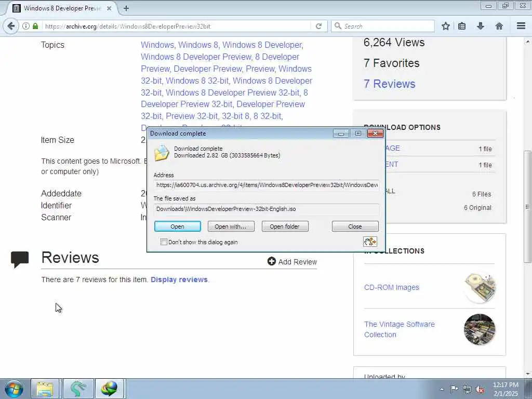Click the Windows 8 32-bit topic link
This screenshot has height=399, width=532.
pyautogui.click(x=197, y=81)
